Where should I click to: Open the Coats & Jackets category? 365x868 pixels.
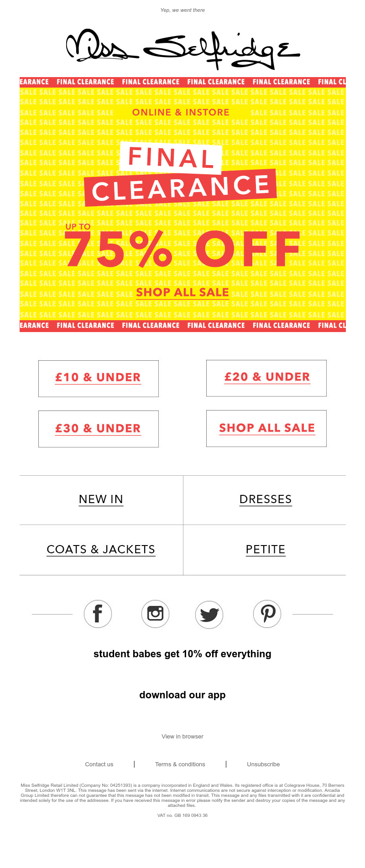(101, 550)
